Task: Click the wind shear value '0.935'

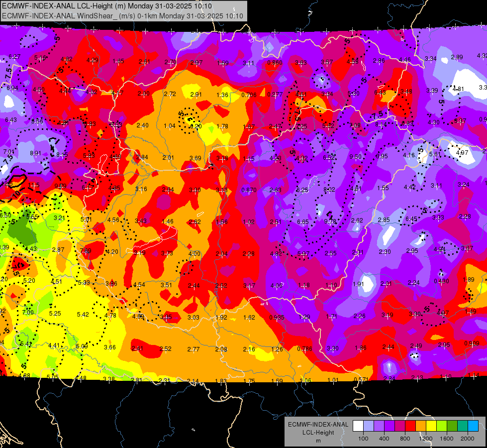Action: click(x=277, y=318)
